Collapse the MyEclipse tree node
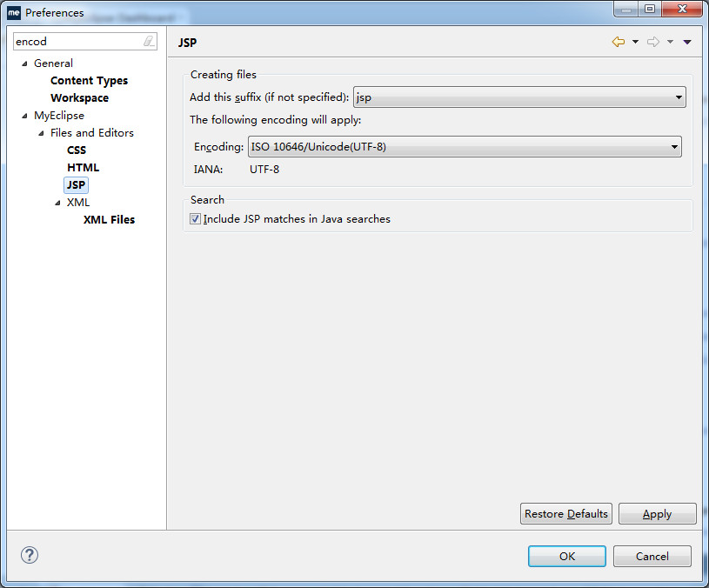Image resolution: width=709 pixels, height=588 pixels. point(25,116)
